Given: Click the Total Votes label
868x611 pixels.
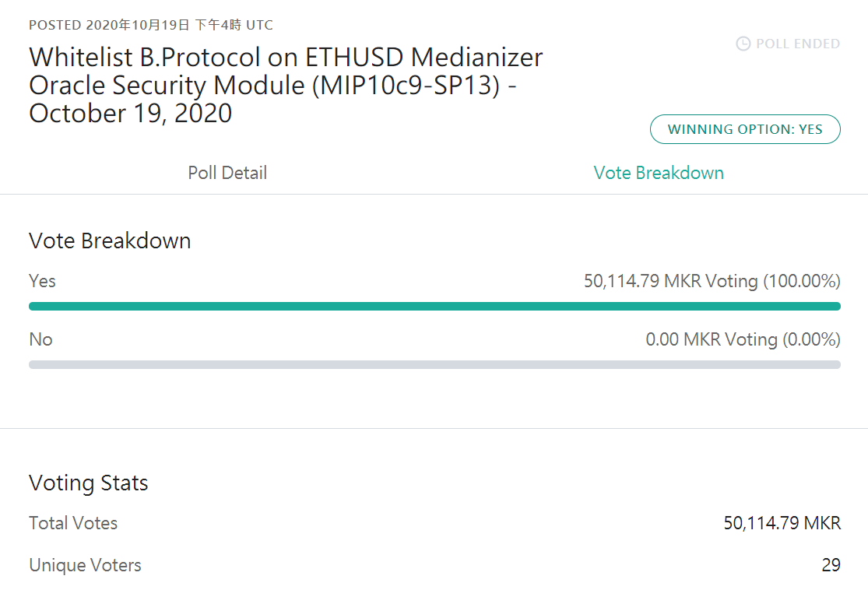Looking at the screenshot, I should 73,523.
